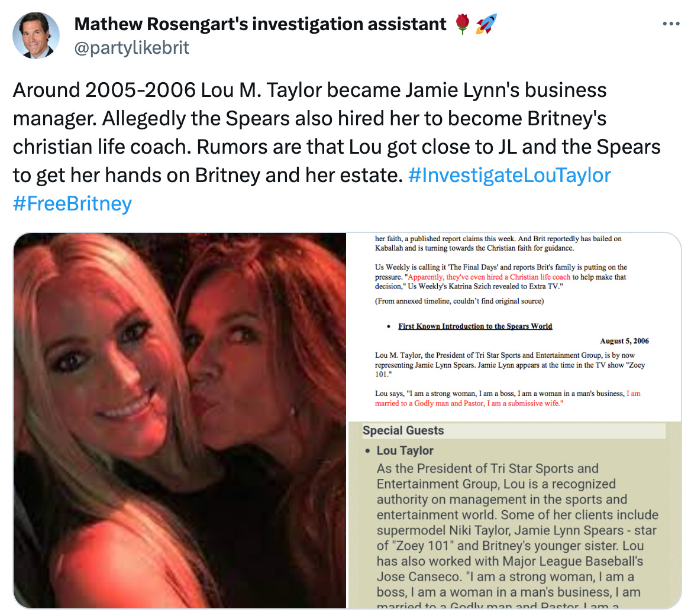This screenshot has height=616, width=691.
Task: View the photo of two women
Action: [180, 420]
